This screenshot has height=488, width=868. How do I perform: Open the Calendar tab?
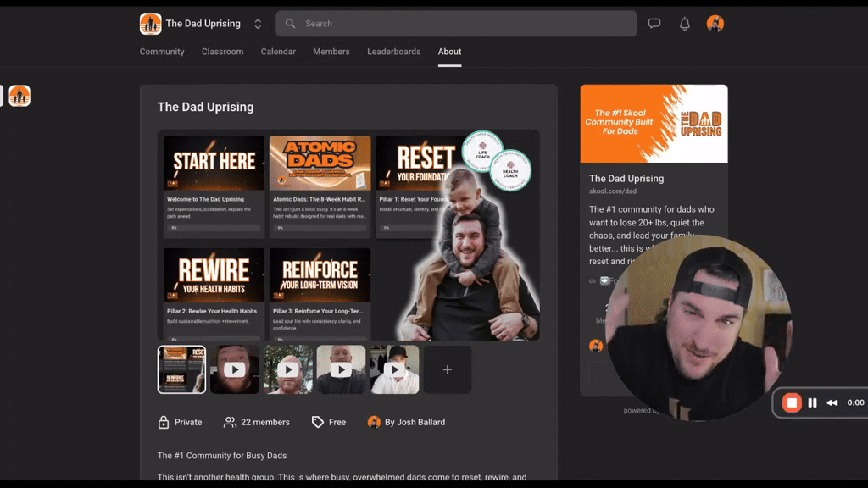[278, 52]
